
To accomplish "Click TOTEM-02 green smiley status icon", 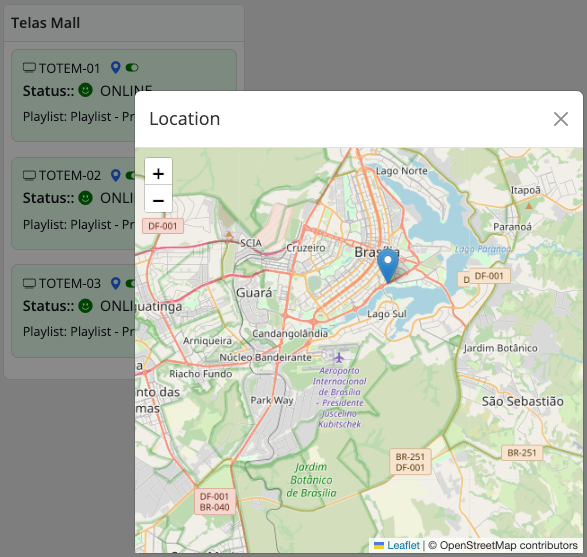I will [85, 198].
